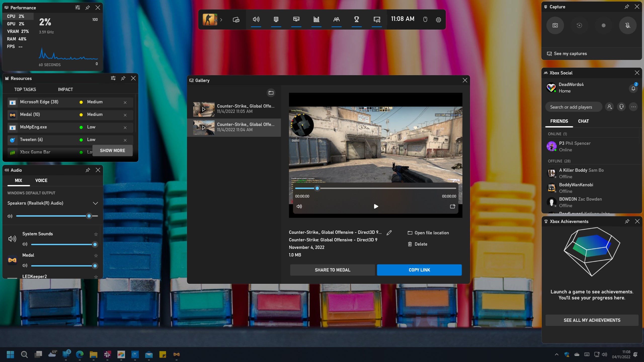
Task: Toggle microphone while recording in Capture
Action: point(628,25)
